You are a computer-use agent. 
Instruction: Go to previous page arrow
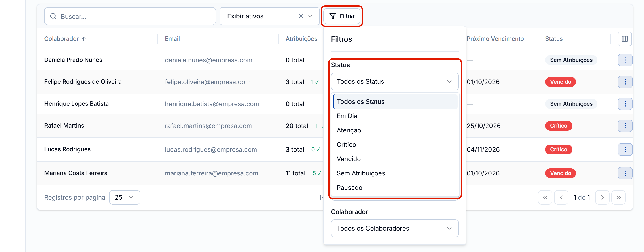561,197
